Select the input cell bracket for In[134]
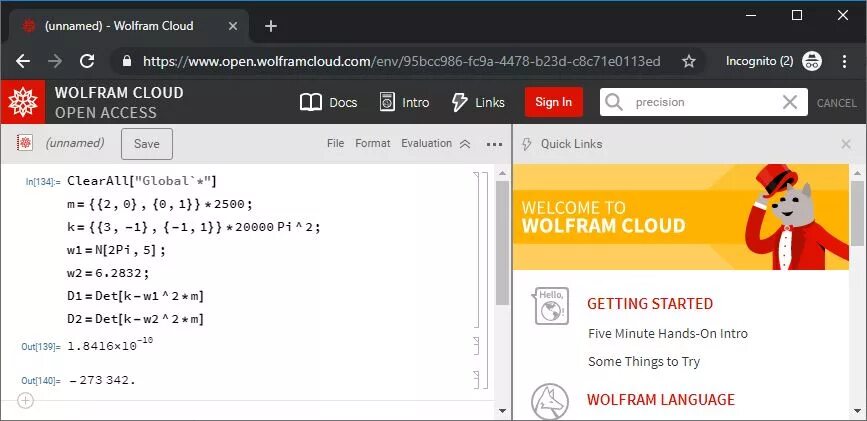Screen dimensions: 867x421 (x=476, y=250)
